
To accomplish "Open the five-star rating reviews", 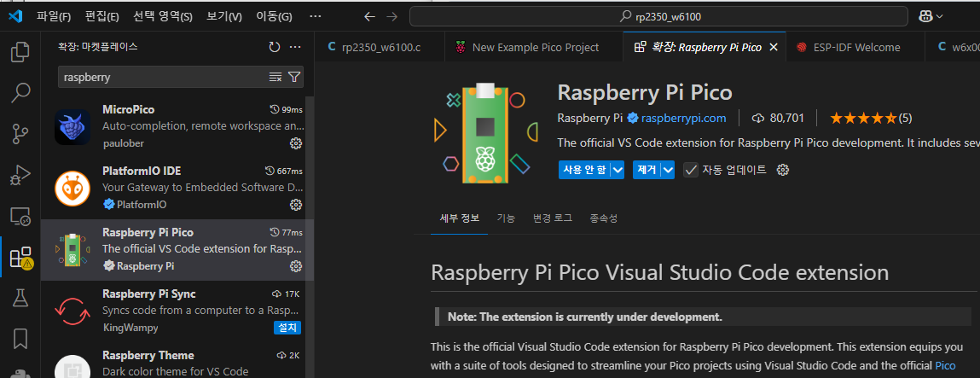I will point(870,118).
